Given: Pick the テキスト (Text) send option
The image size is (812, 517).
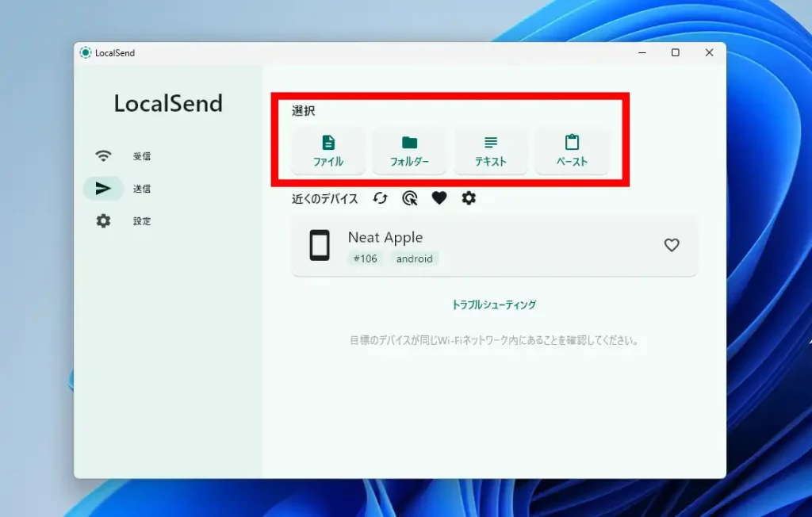Looking at the screenshot, I should pos(490,151).
